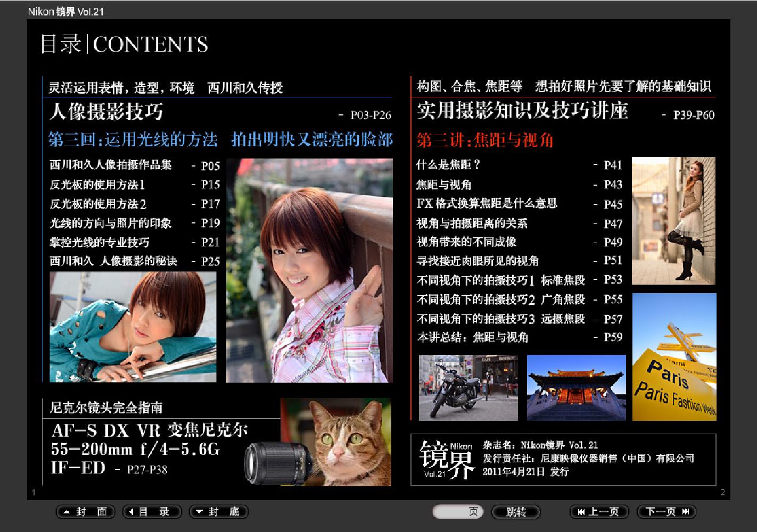Screen dimensions: 757x532
Task: Open 焦距与视角 P43 entry
Action: click(x=519, y=185)
